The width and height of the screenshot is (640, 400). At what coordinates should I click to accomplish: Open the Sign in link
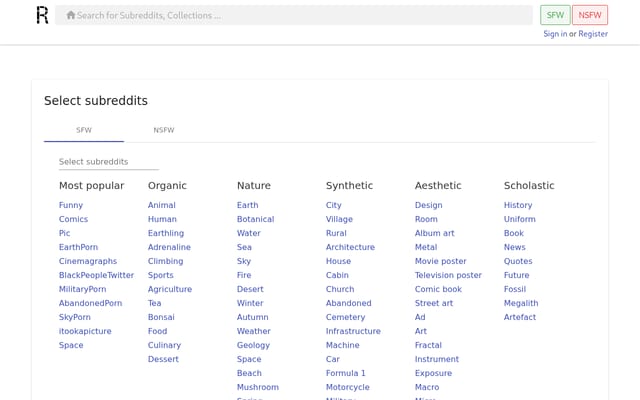555,34
